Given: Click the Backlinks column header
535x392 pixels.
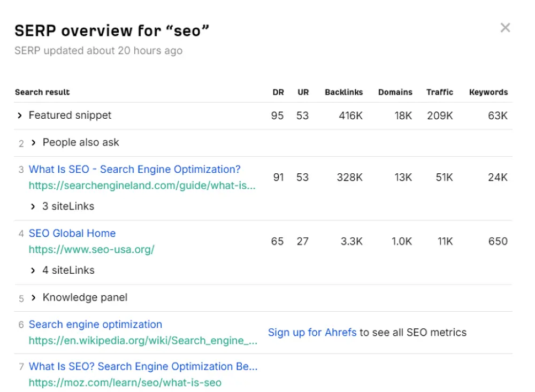Looking at the screenshot, I should [343, 92].
